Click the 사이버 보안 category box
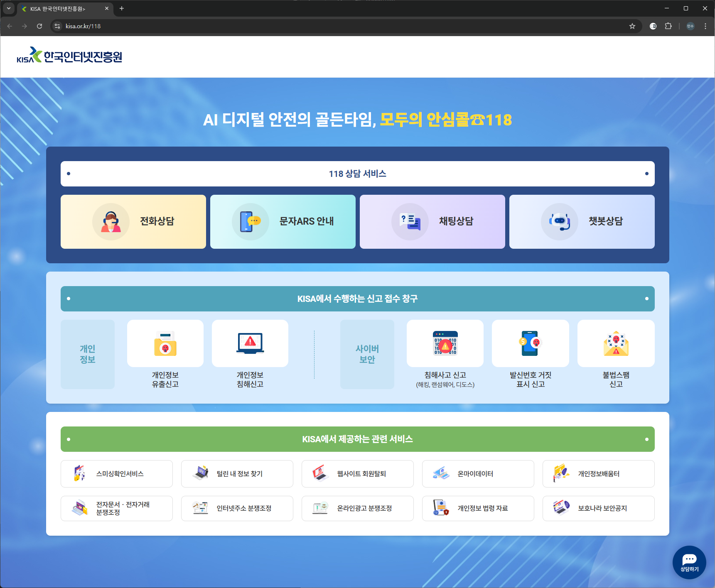 (x=367, y=354)
